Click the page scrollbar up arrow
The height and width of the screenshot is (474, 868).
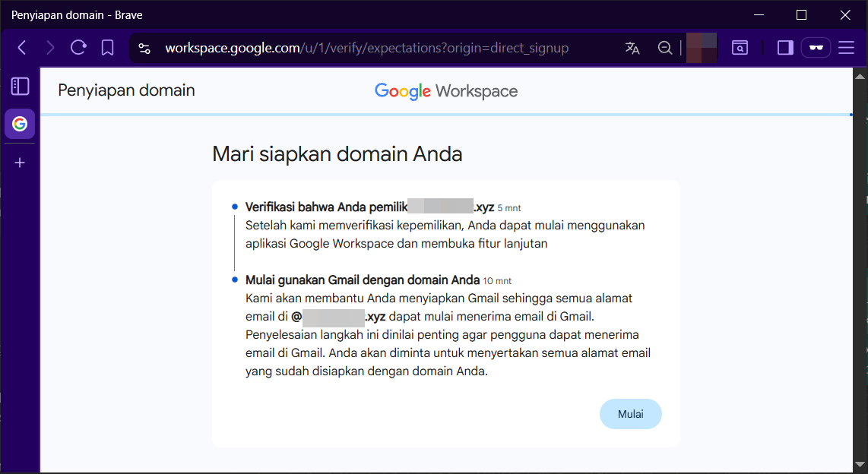point(860,76)
